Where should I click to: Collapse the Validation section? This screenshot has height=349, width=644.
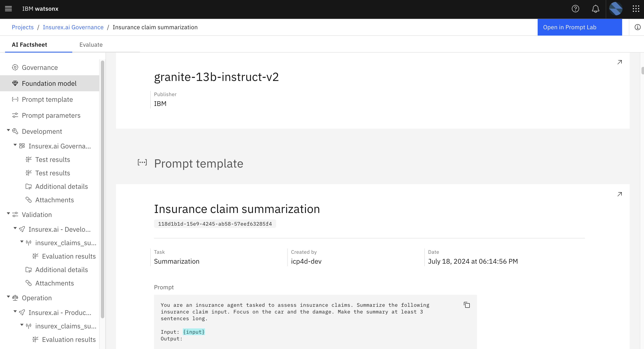point(8,213)
